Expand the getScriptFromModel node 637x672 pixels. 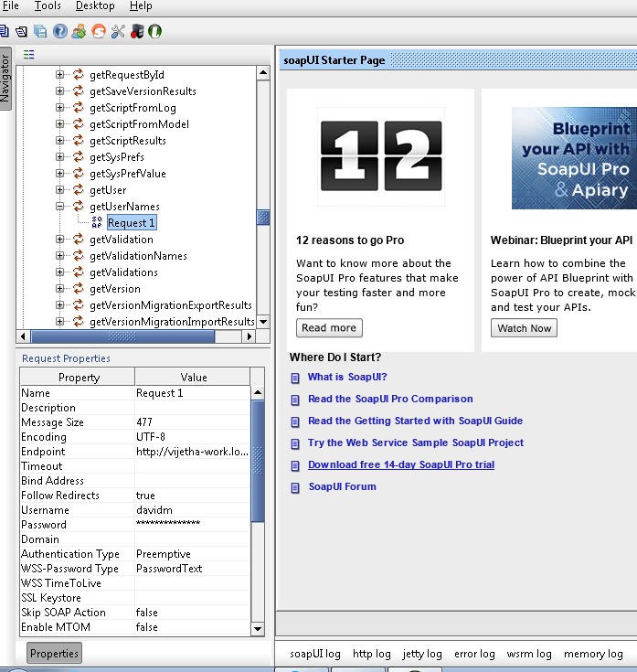(60, 123)
